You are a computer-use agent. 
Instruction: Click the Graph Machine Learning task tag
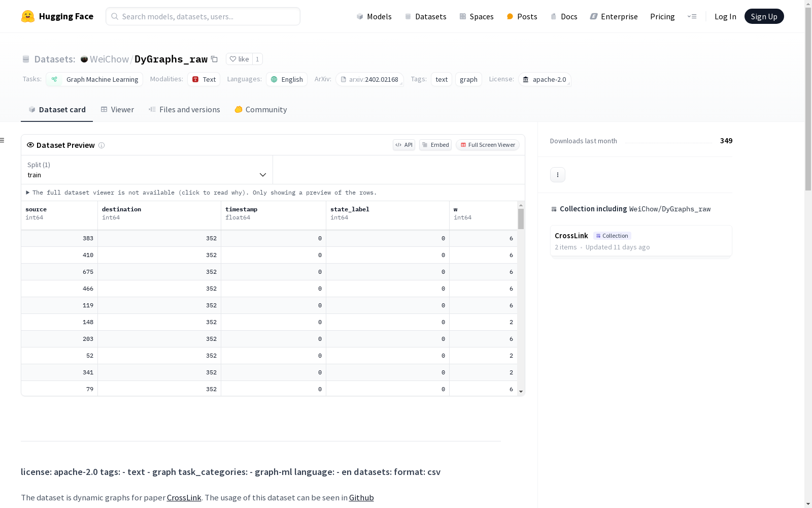click(x=94, y=79)
